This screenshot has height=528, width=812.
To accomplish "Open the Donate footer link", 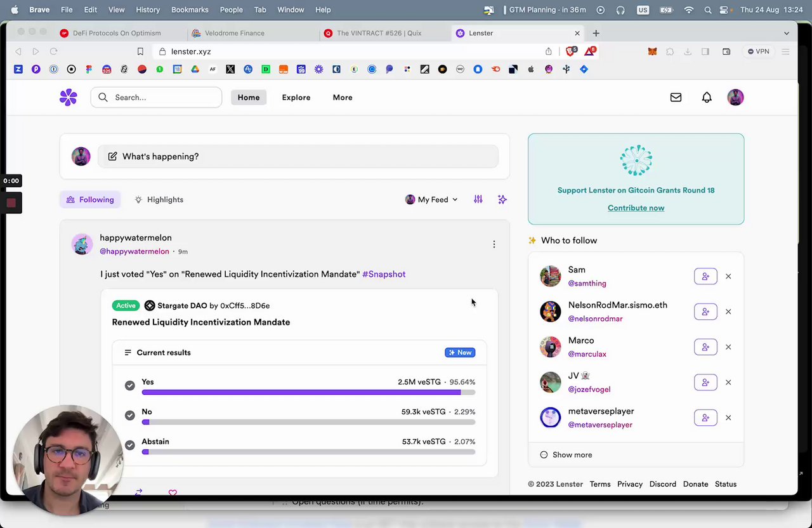I will click(696, 484).
